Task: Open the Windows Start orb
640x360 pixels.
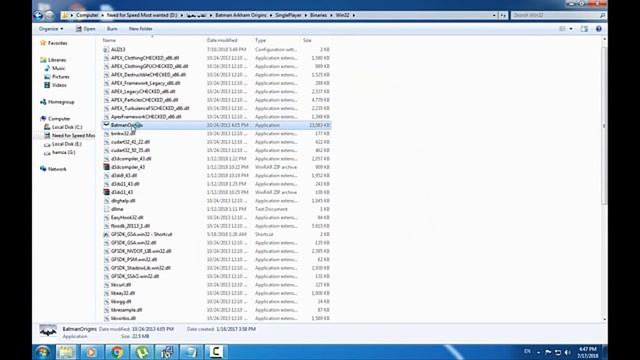Action: coord(42,352)
